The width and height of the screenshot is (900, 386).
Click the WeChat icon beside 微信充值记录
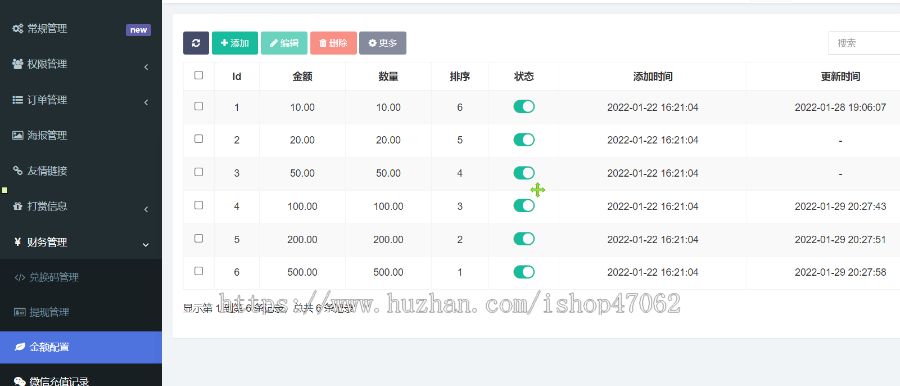pyautogui.click(x=20, y=381)
